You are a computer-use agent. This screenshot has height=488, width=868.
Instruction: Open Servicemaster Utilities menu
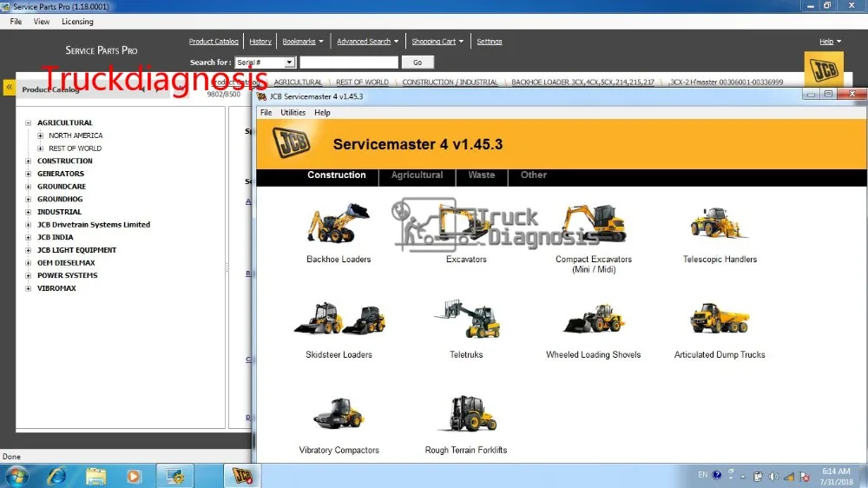pos(293,112)
